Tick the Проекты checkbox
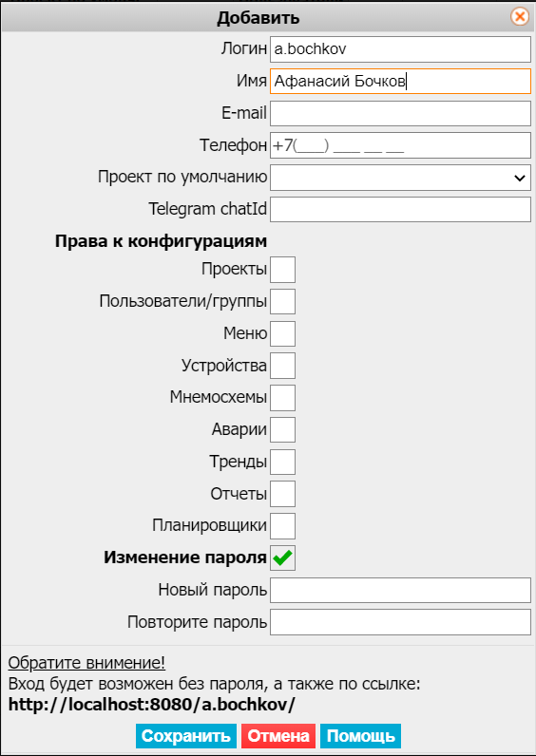The height and width of the screenshot is (756, 536). [x=282, y=270]
